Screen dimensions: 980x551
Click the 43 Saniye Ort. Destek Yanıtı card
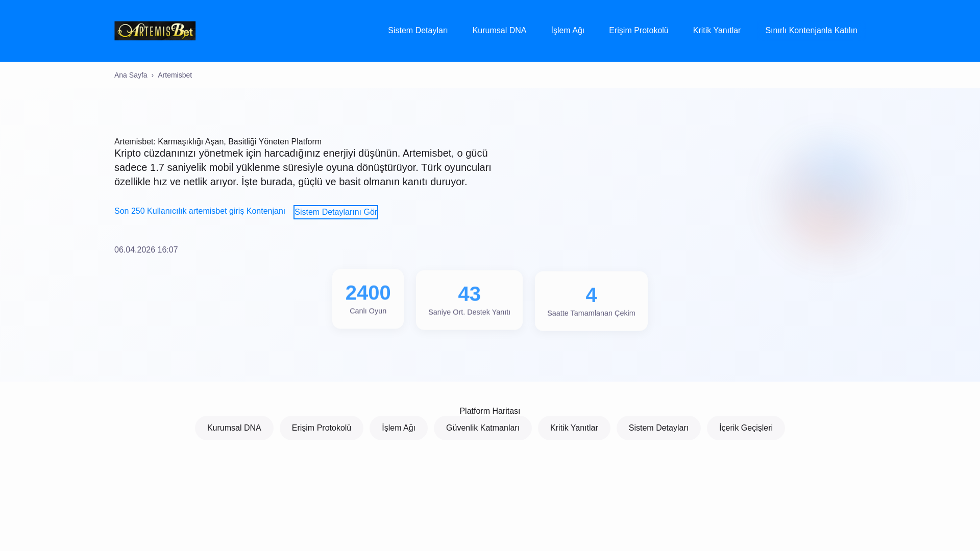pos(469,300)
